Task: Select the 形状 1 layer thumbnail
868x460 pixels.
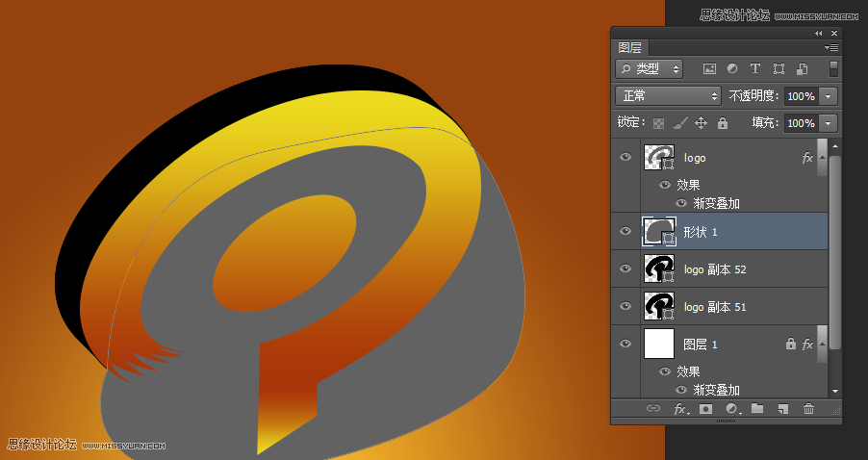Action: point(659,231)
